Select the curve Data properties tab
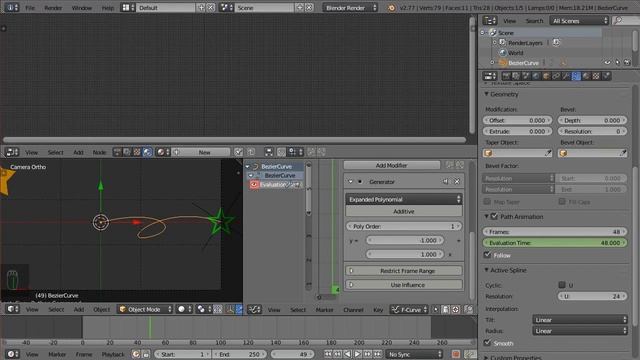Viewport: 640px width, 360px height. (576, 76)
